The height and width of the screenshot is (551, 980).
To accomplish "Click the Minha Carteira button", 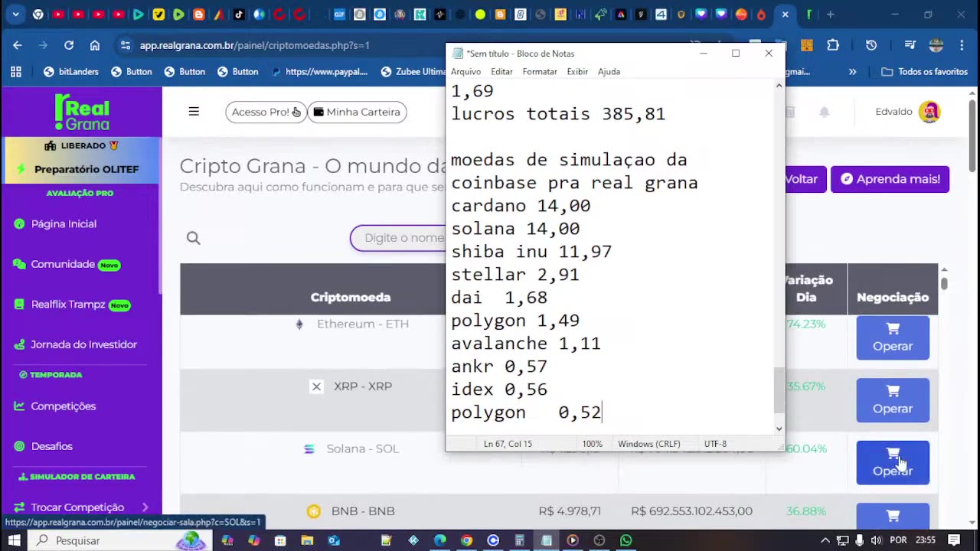I will click(357, 112).
